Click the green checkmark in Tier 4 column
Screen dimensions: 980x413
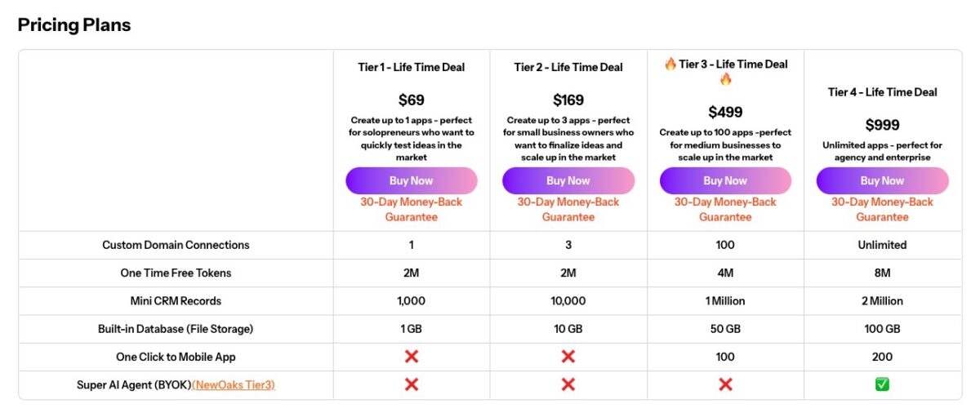pos(882,384)
